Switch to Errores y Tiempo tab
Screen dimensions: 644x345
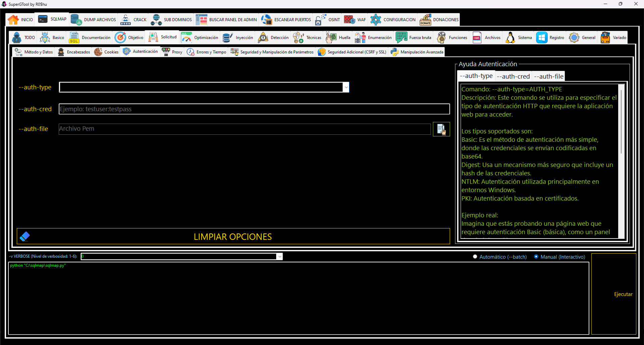(x=206, y=52)
